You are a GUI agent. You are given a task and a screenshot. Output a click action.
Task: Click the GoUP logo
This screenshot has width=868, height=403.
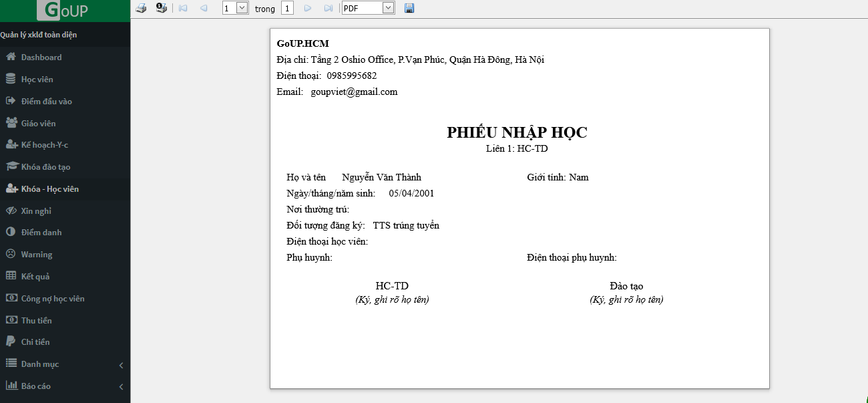[x=65, y=11]
